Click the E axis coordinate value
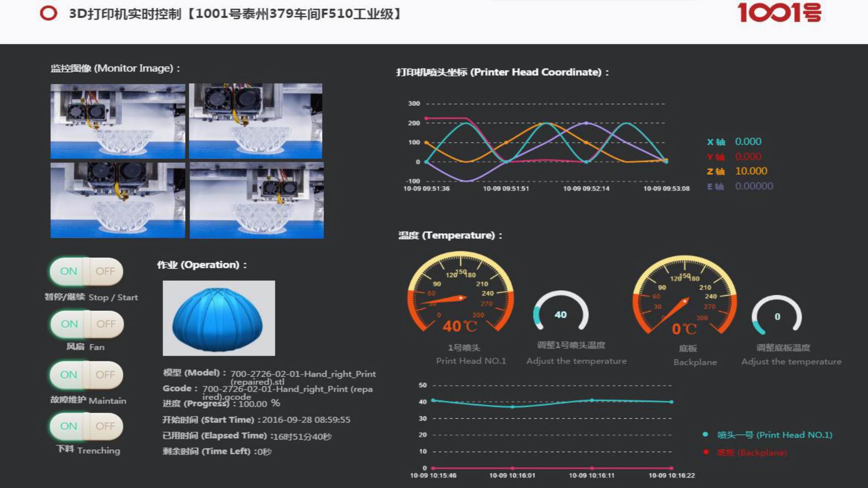Screen dimensions: 868x488 [x=754, y=186]
